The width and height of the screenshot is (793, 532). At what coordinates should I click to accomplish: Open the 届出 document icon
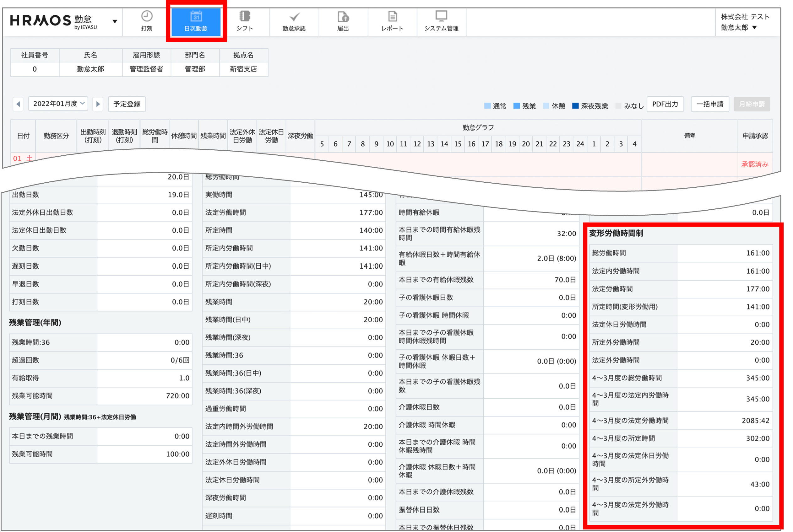[343, 17]
